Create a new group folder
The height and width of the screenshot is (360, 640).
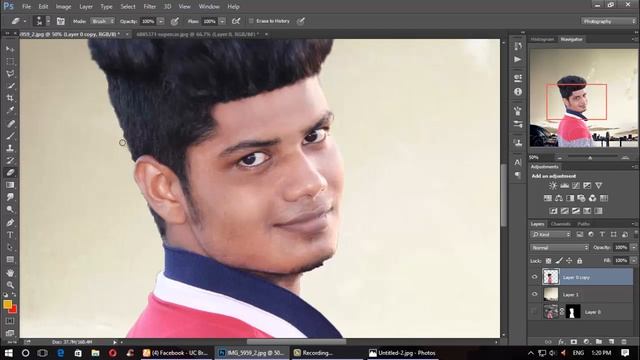pyautogui.click(x=599, y=342)
